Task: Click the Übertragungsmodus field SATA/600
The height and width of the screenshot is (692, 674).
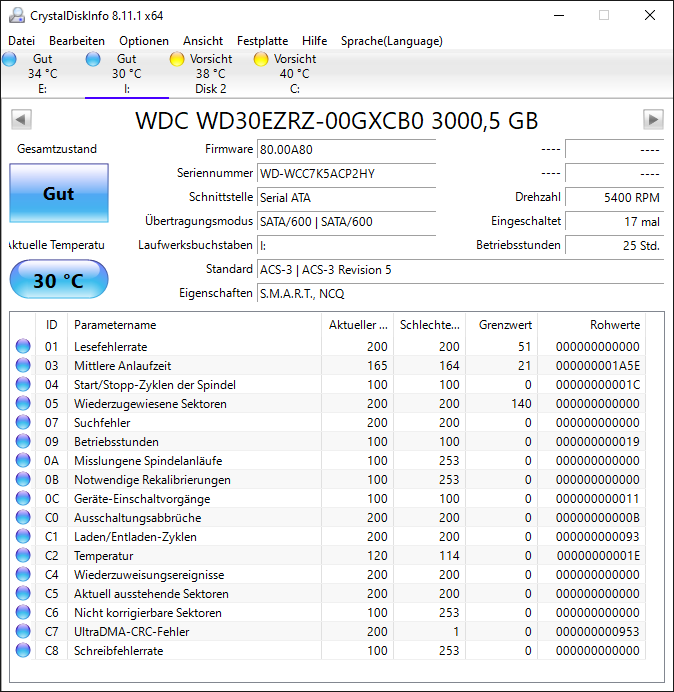Action: 346,222
